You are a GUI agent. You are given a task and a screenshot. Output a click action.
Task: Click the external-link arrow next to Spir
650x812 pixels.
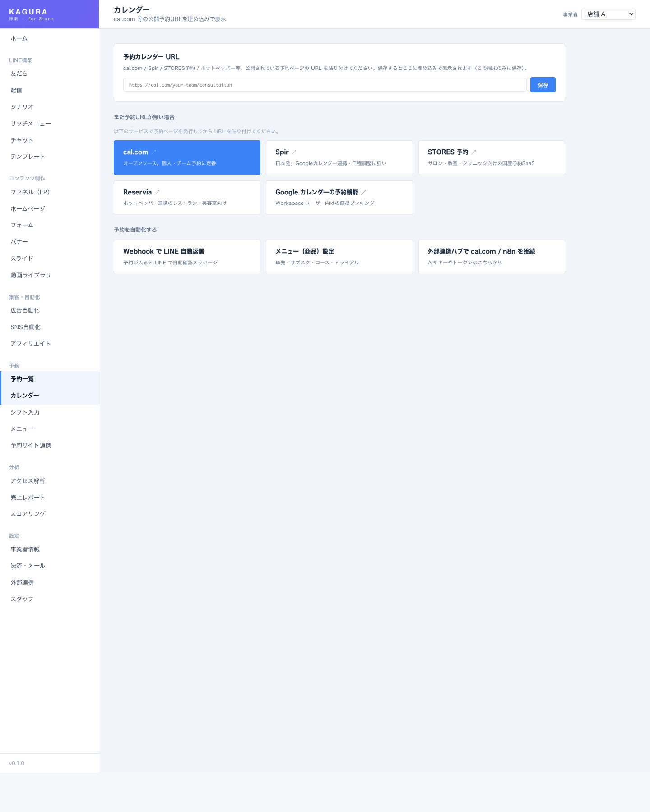(294, 152)
